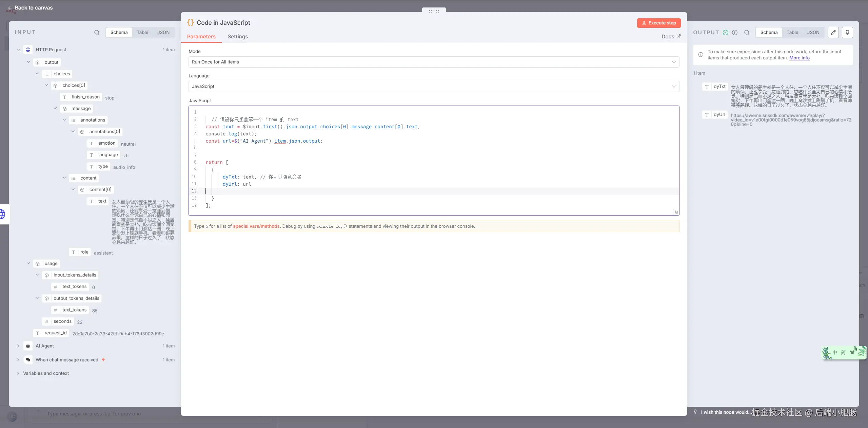Viewport: 868px width, 428px height.
Task: Click the input panel search icon
Action: click(x=97, y=33)
